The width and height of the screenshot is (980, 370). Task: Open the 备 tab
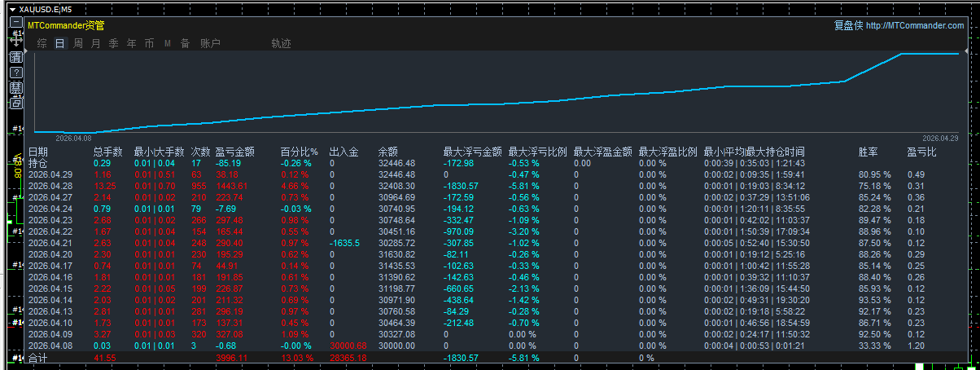[185, 43]
